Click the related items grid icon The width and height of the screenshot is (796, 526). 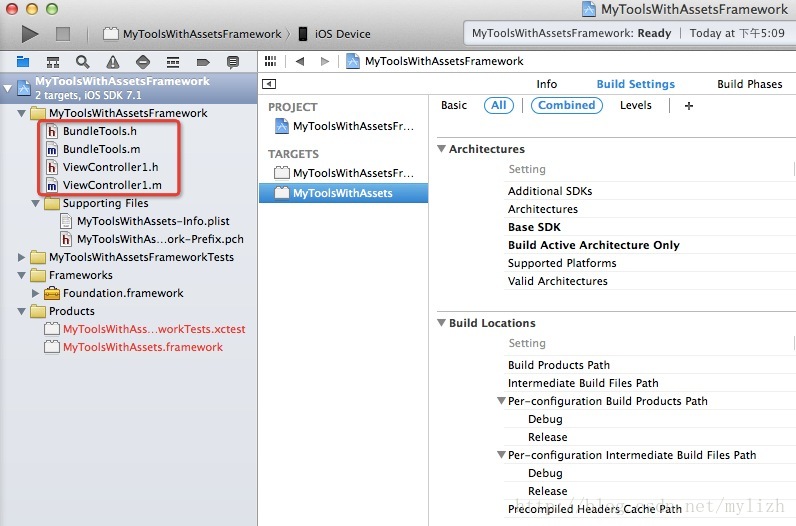coord(271,61)
